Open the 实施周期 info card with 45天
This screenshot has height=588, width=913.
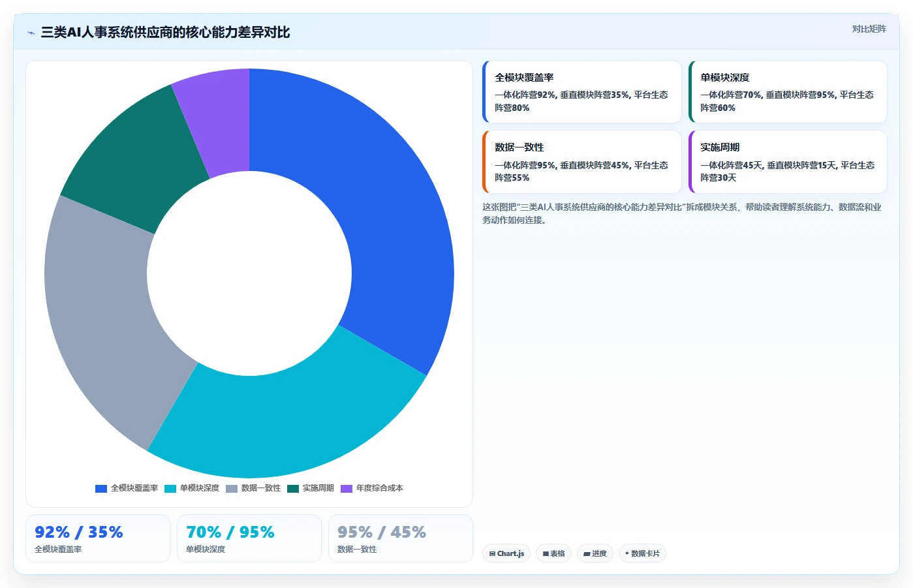coord(788,162)
